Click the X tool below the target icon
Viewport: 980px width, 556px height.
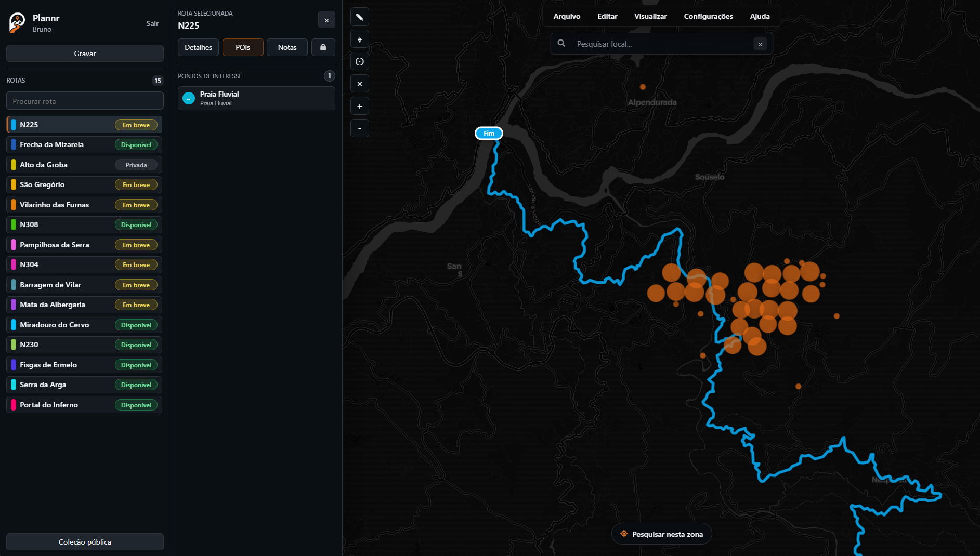click(359, 84)
